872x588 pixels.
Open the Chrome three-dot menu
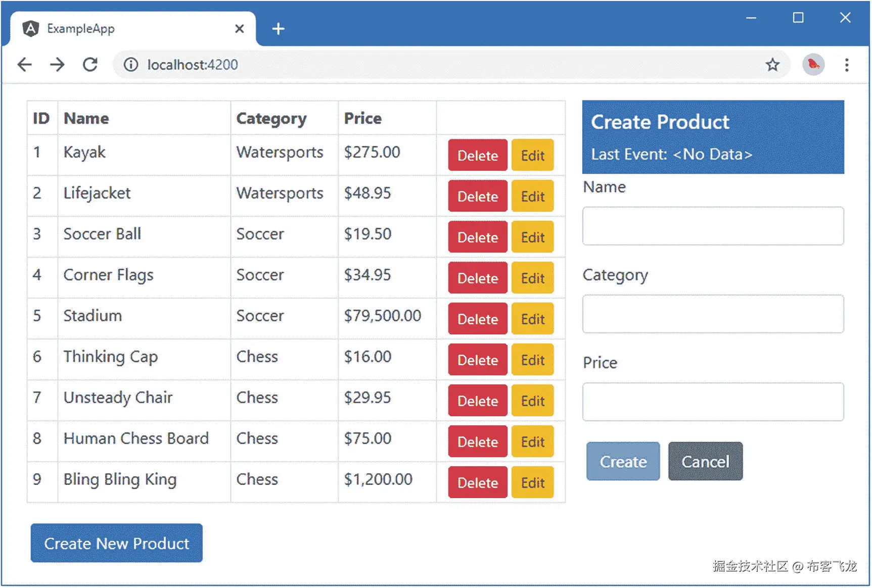846,65
